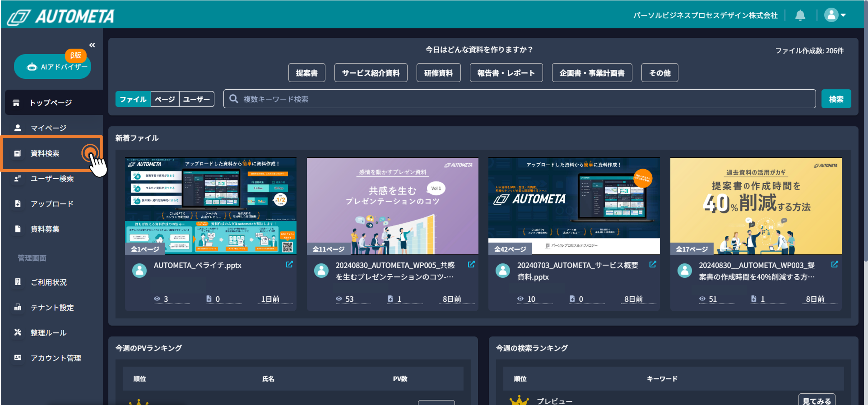Click the AUTOMETA_ペライチ.pptx file name

click(198, 266)
